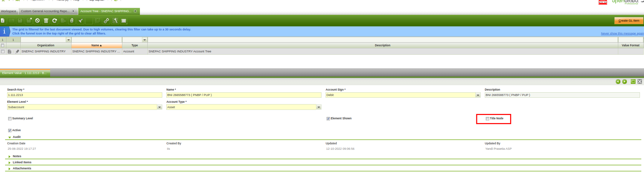The height and width of the screenshot is (190, 644).
Task: Open the Element Level dropdown
Action: [x=160, y=107]
